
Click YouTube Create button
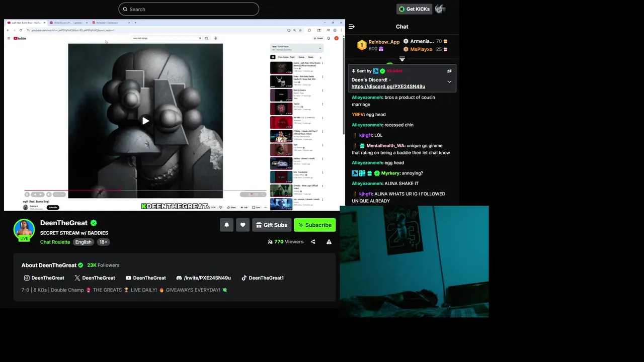pos(318,38)
